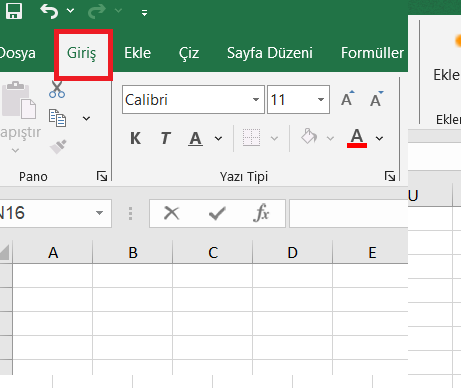Click the fx Insert Function icon
The width and height of the screenshot is (461, 388).
tap(261, 213)
